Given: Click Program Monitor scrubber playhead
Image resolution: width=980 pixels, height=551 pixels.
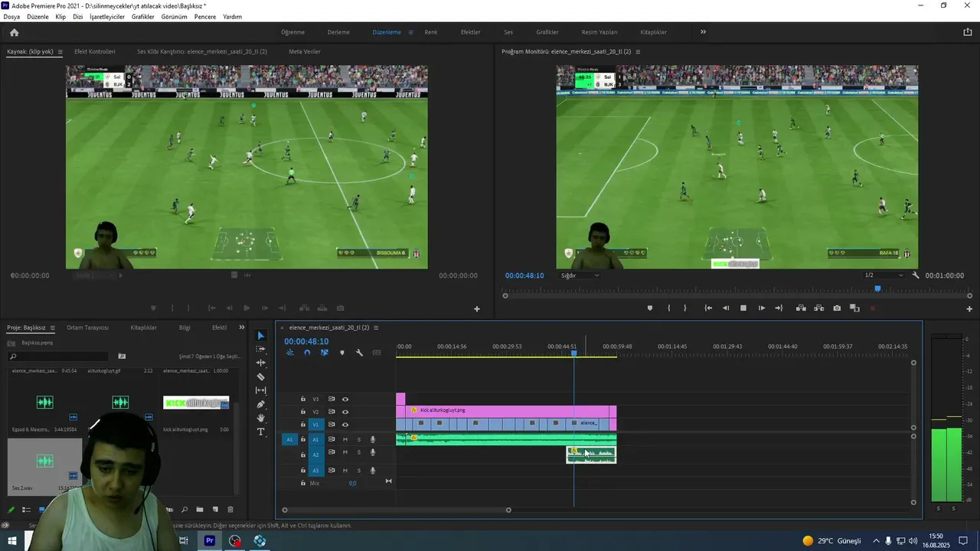Looking at the screenshot, I should point(877,289).
